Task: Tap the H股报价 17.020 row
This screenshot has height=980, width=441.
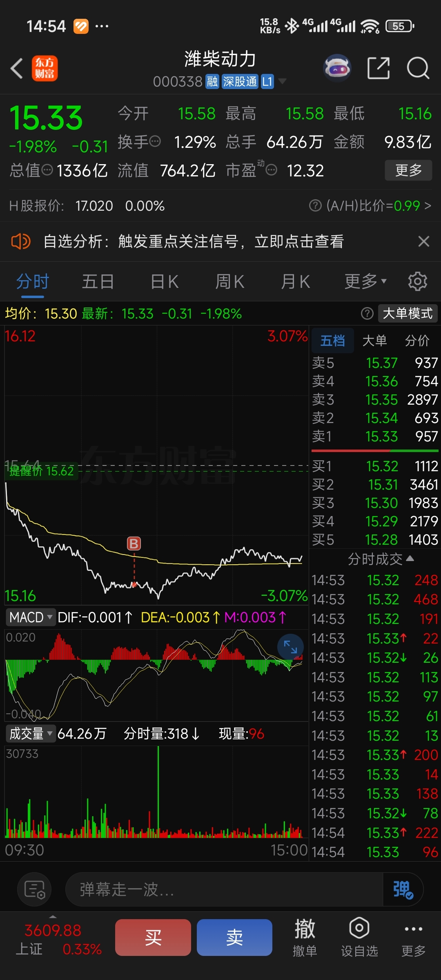Action: (87, 205)
